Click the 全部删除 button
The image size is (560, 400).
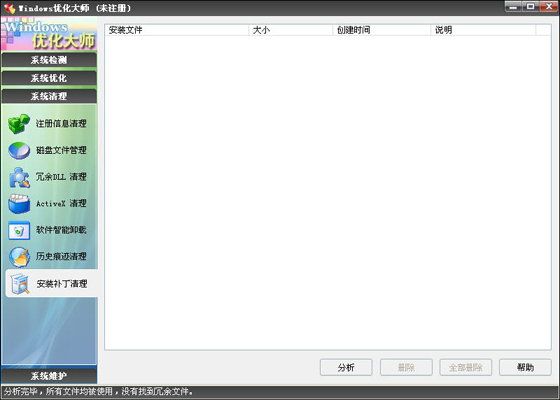pos(466,367)
